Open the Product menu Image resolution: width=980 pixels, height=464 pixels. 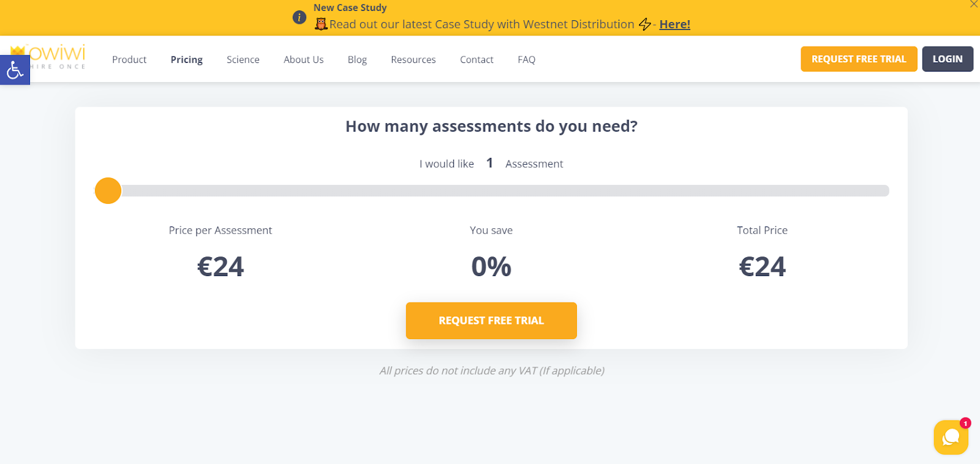click(x=129, y=59)
